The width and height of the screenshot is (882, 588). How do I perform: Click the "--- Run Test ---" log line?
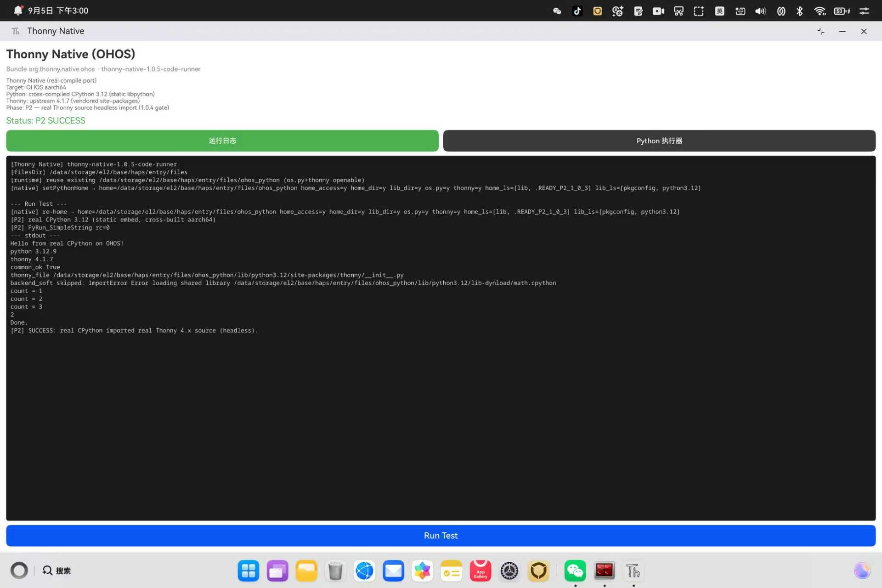pyautogui.click(x=39, y=204)
